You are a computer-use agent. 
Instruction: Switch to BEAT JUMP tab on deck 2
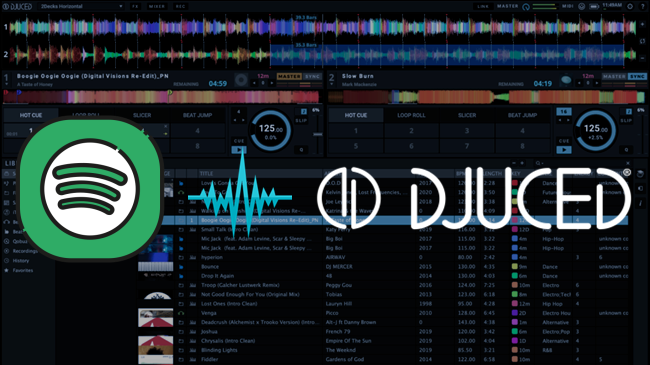(522, 115)
